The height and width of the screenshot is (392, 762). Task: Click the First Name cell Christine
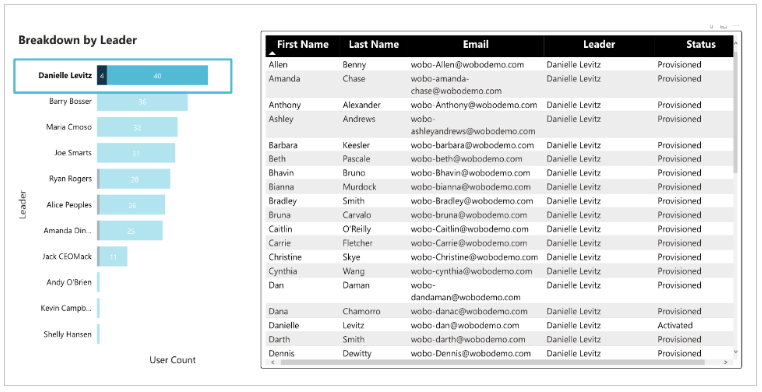click(285, 257)
